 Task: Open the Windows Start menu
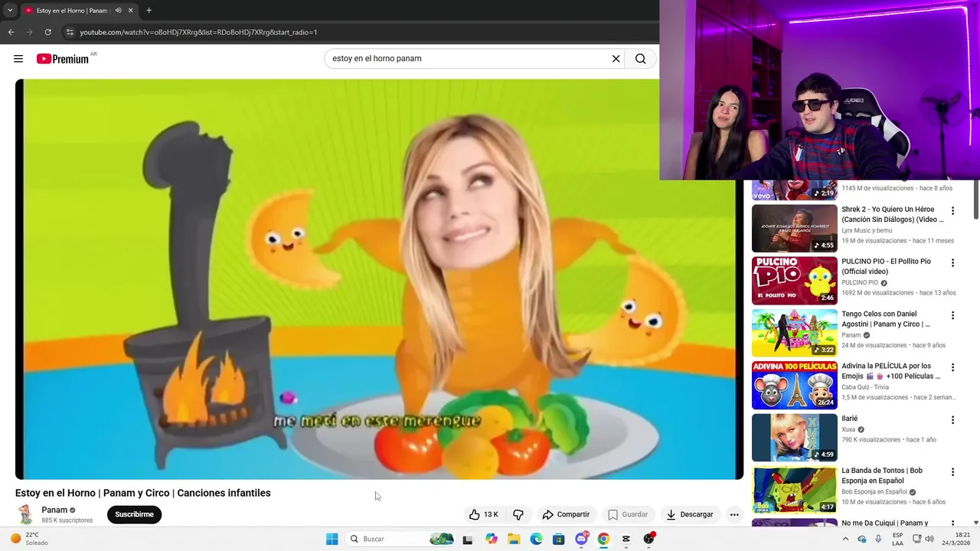click(332, 539)
